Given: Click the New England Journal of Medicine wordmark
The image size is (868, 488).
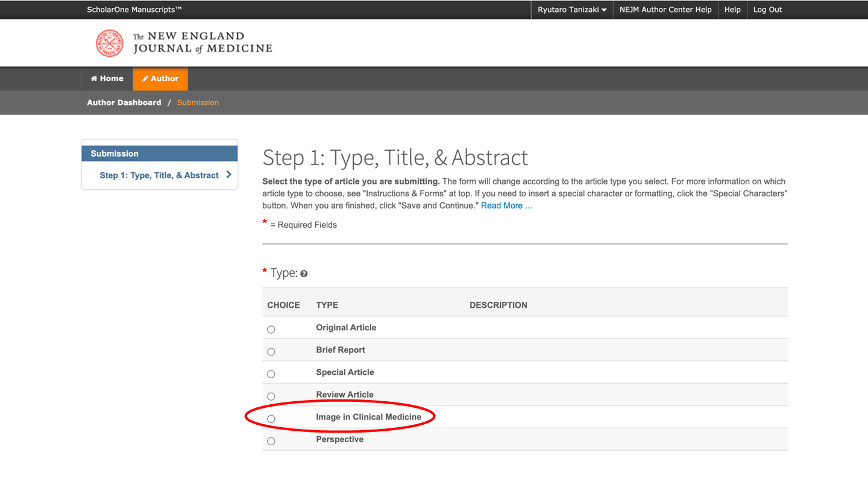Looking at the screenshot, I should click(203, 43).
